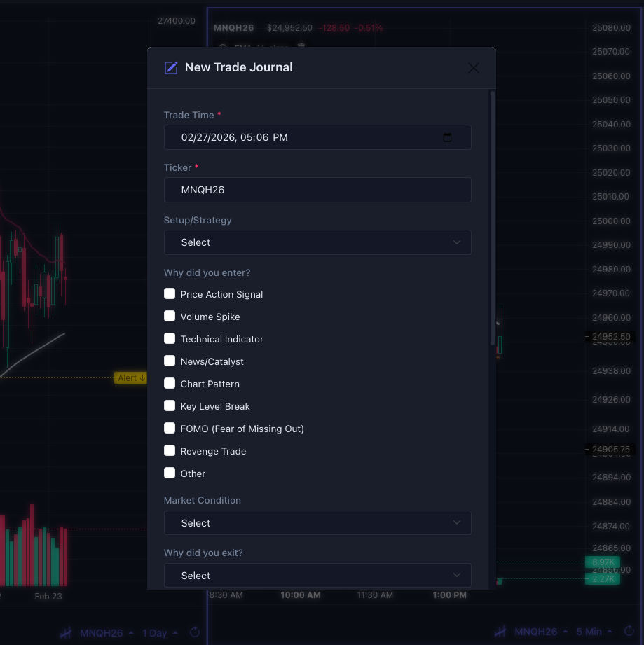Click the 27400.00 price on left chart
Screen dimensions: 644x645
tap(177, 20)
